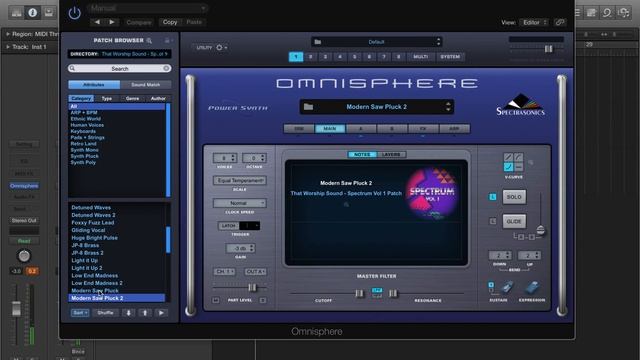640x360 pixels.
Task: Open the trigger mode dropdown beside Latch
Action: [249, 226]
